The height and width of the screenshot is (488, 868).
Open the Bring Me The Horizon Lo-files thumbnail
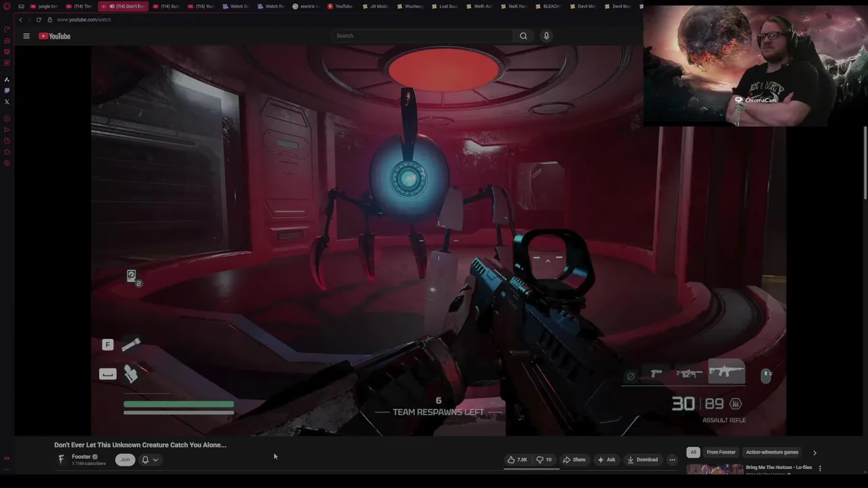715,469
